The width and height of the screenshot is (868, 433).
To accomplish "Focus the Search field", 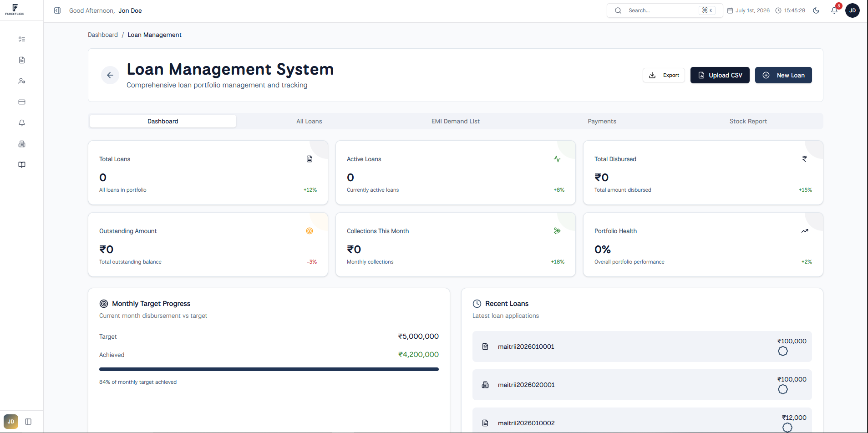I will [665, 10].
